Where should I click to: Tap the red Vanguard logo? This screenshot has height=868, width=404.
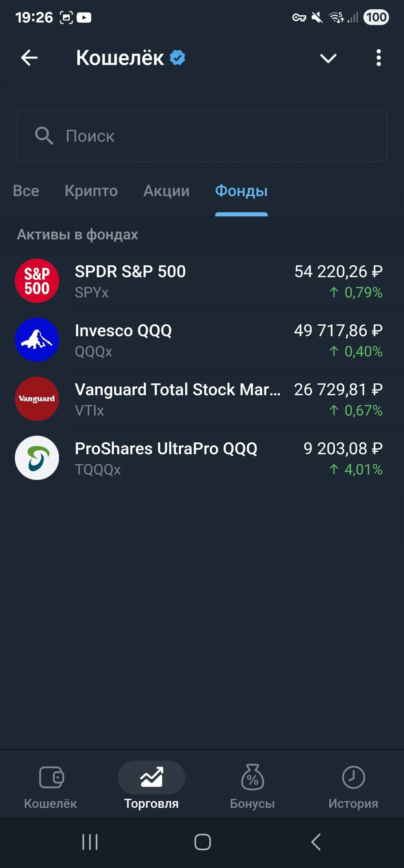click(37, 399)
